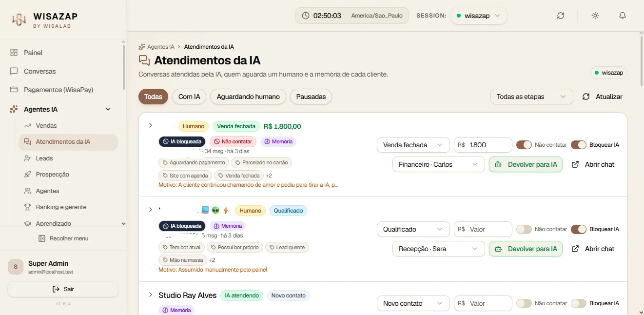Click the Atualizar button
644x315 pixels.
point(603,97)
